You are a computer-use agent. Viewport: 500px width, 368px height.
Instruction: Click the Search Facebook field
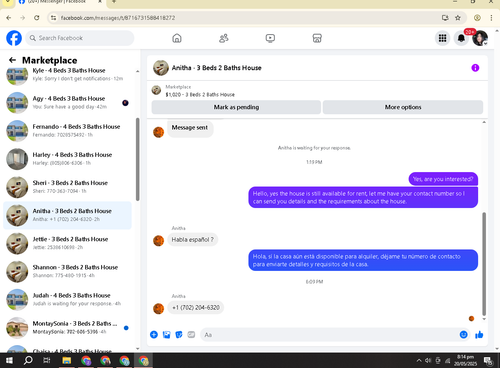(80, 38)
